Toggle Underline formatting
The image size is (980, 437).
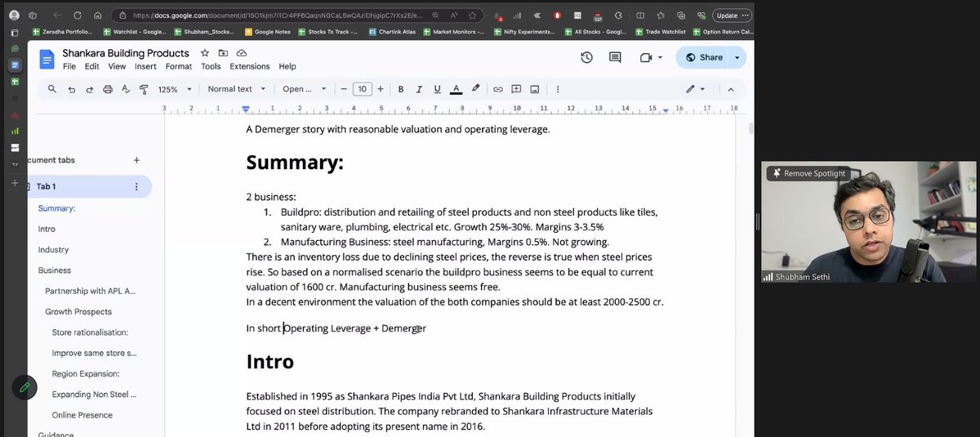[438, 89]
